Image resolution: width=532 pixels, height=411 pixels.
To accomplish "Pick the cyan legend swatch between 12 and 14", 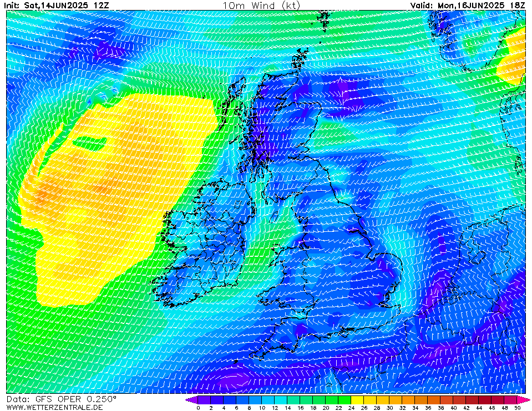I will click(x=281, y=400).
